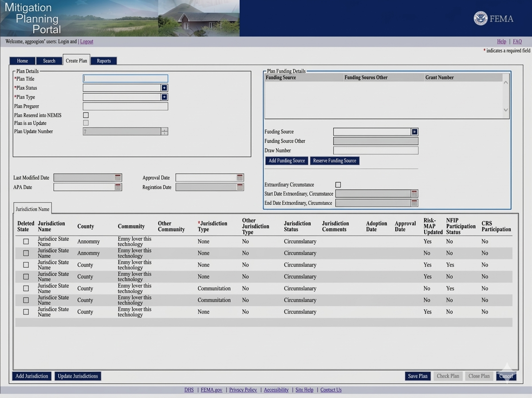532x398 pixels.
Task: Open the Funding Source dropdown
Action: click(414, 132)
